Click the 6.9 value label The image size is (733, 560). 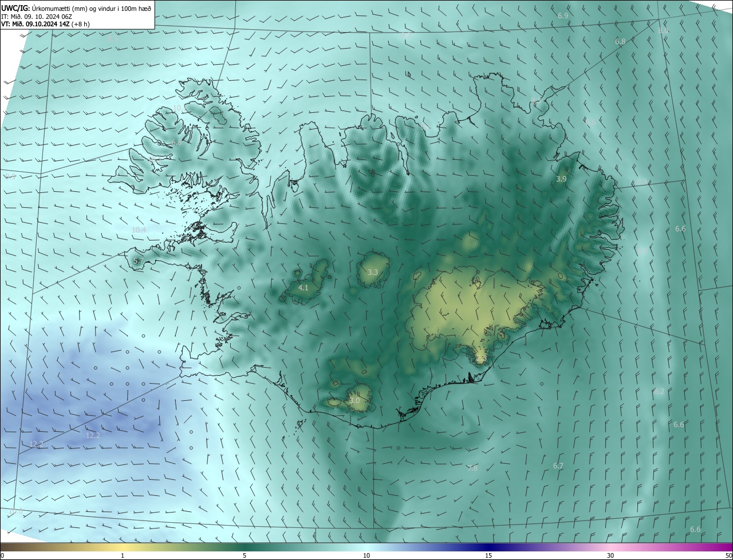563,15
